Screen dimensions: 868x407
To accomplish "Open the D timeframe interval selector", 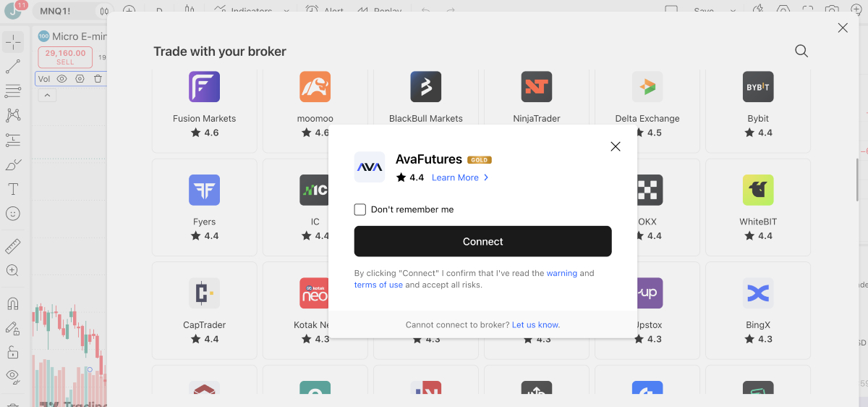I will [159, 11].
